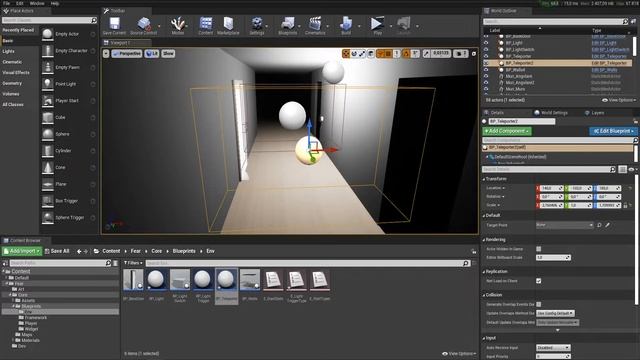Open the Modes toolbar icon
Screen dimensions: 640x360
[x=178, y=25]
